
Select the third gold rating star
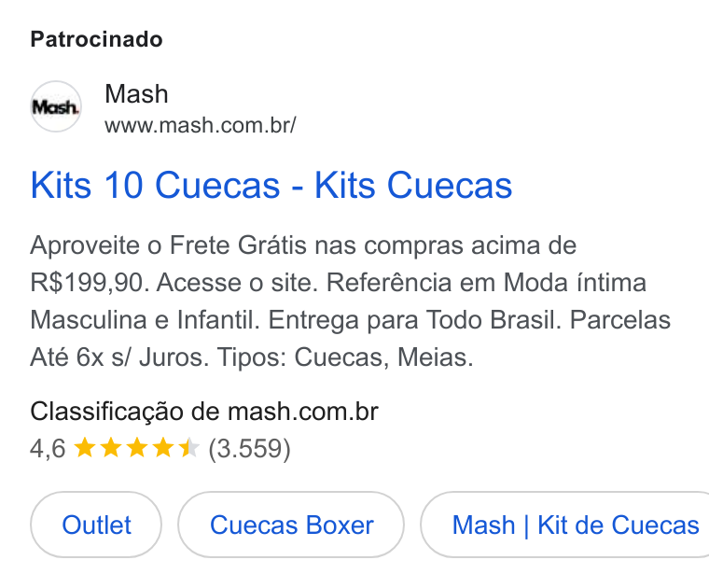[x=136, y=448]
